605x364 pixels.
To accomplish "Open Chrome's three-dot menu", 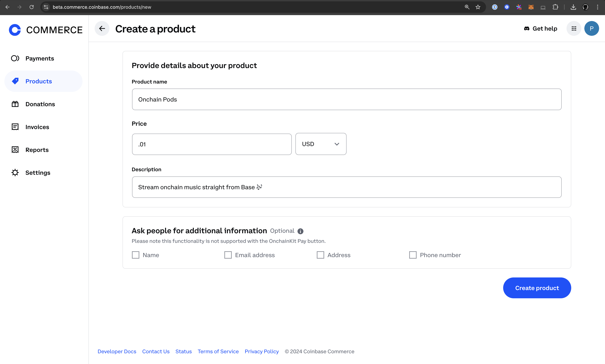I will [598, 7].
